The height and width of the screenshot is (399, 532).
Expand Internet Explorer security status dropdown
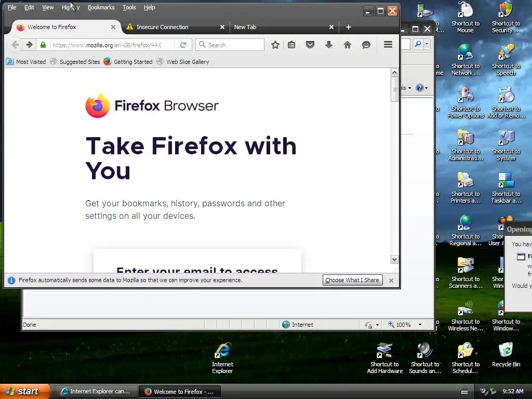pyautogui.click(x=377, y=325)
